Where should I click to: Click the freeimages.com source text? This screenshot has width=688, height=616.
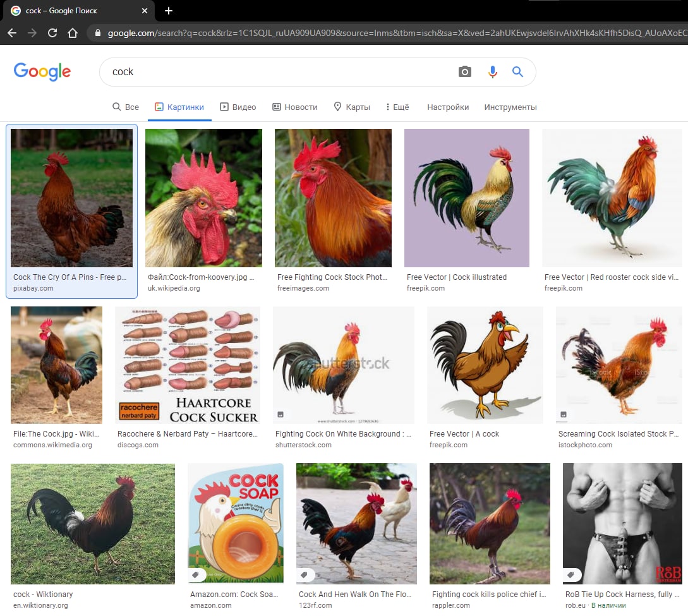(x=303, y=288)
